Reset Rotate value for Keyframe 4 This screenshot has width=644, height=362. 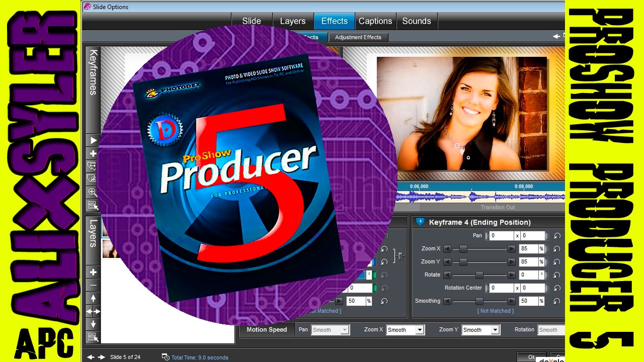(557, 275)
